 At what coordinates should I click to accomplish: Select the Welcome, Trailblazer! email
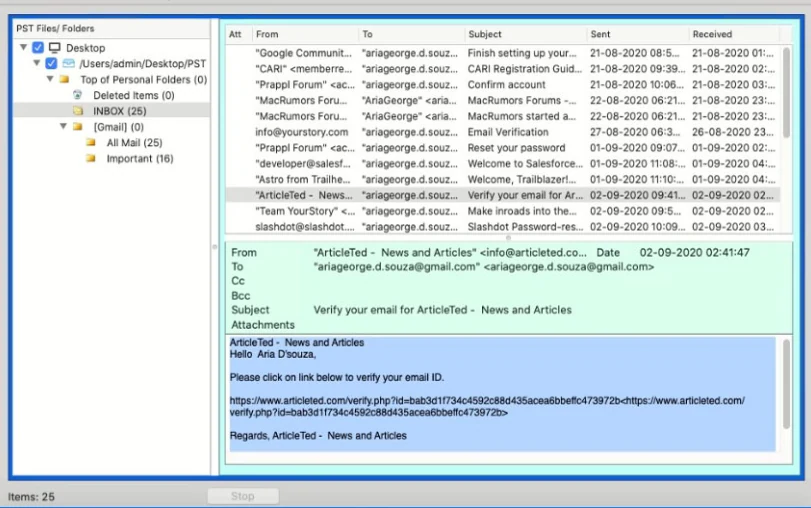click(502, 179)
